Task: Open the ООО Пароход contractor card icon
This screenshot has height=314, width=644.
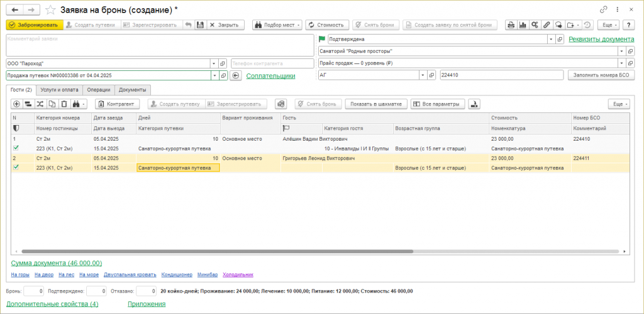Action: 223,63
